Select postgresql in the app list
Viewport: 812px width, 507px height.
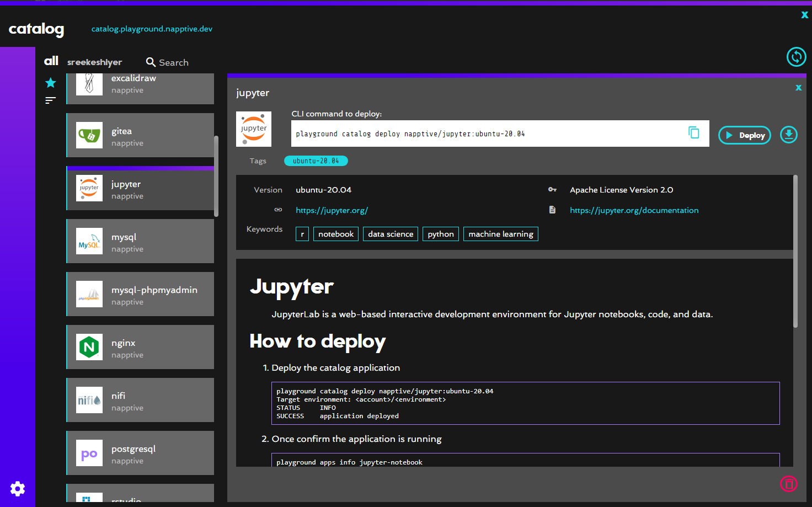[140, 453]
